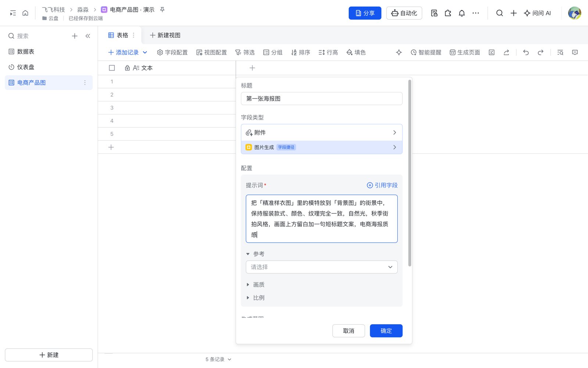
Task: Pin the document with the pin icon
Action: click(162, 10)
